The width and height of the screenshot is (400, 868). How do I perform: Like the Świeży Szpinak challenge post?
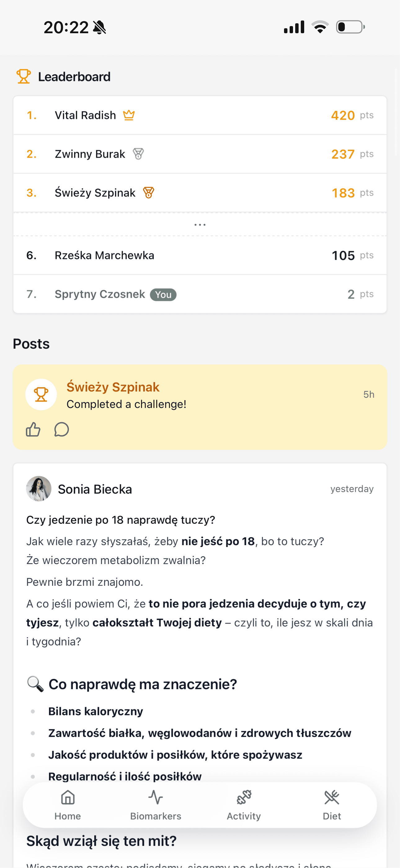click(33, 430)
